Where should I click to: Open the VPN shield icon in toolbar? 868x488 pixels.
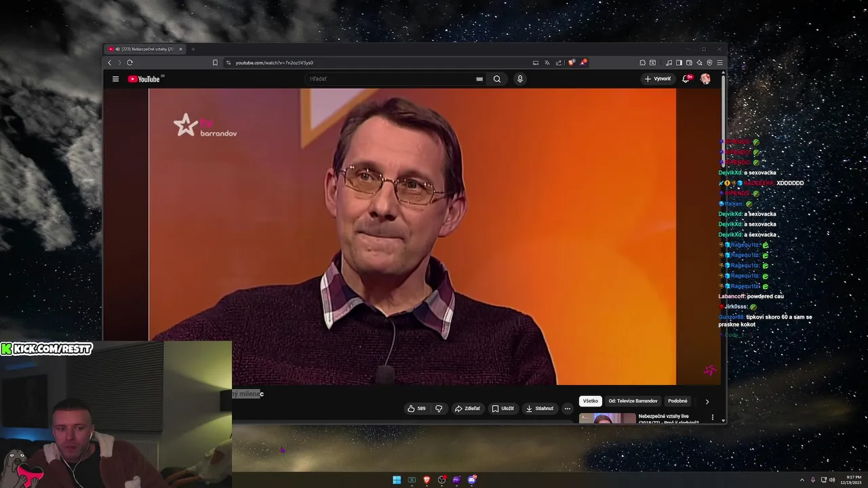709,62
